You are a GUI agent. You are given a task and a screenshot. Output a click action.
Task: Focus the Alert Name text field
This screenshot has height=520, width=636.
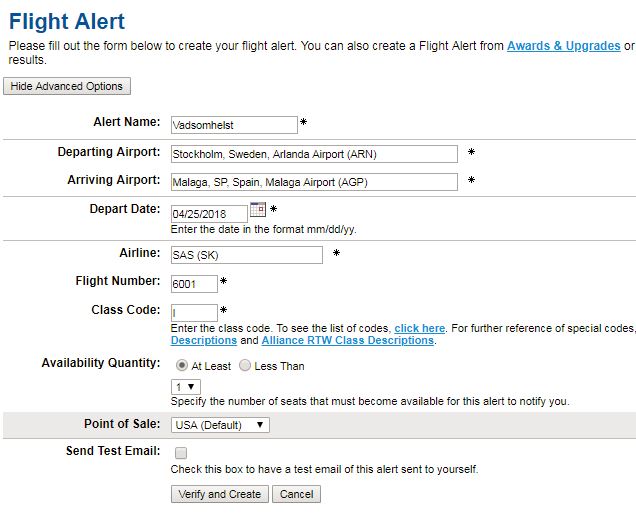coord(234,125)
